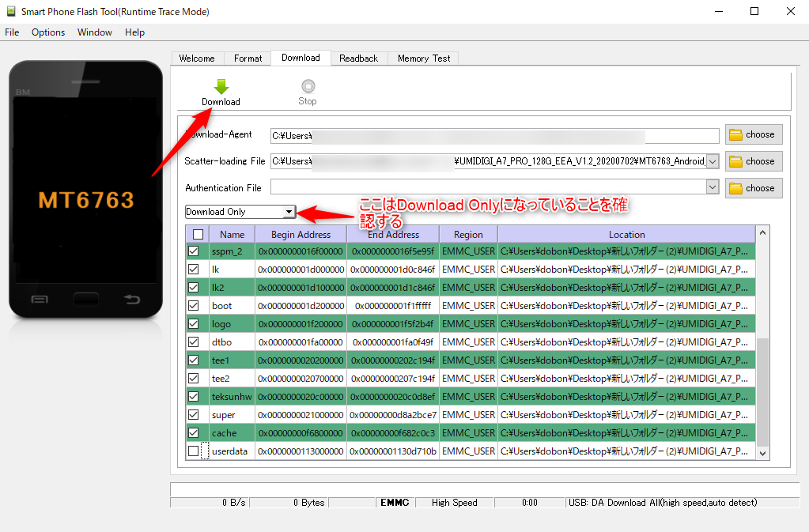The image size is (809, 532).
Task: Open folder chooser for Scatter-loading File
Action: pyautogui.click(x=754, y=161)
